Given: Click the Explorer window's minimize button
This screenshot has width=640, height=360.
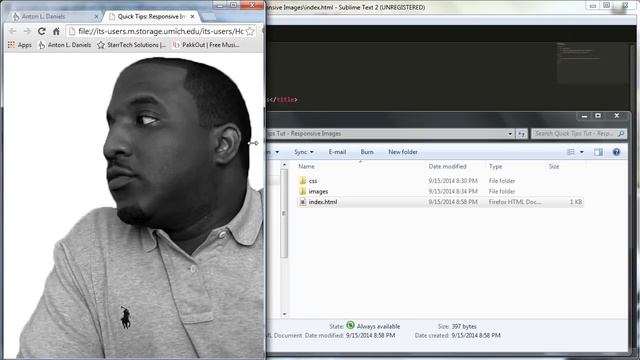Looking at the screenshot, I should coord(584,116).
